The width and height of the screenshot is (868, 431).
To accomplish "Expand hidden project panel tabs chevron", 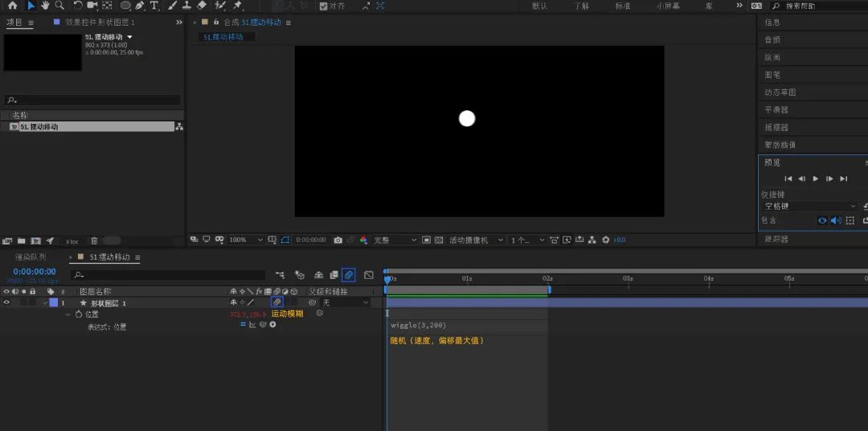I will tap(178, 23).
